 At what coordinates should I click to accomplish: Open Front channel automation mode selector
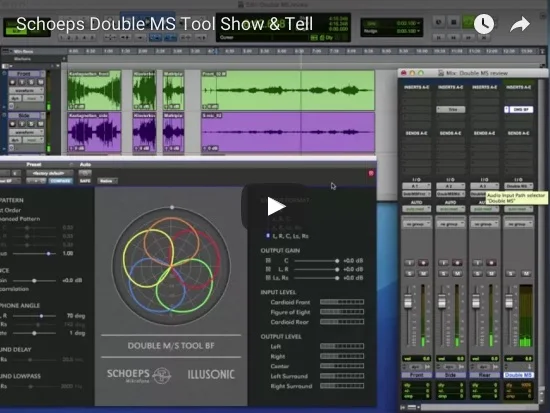[x=416, y=209]
